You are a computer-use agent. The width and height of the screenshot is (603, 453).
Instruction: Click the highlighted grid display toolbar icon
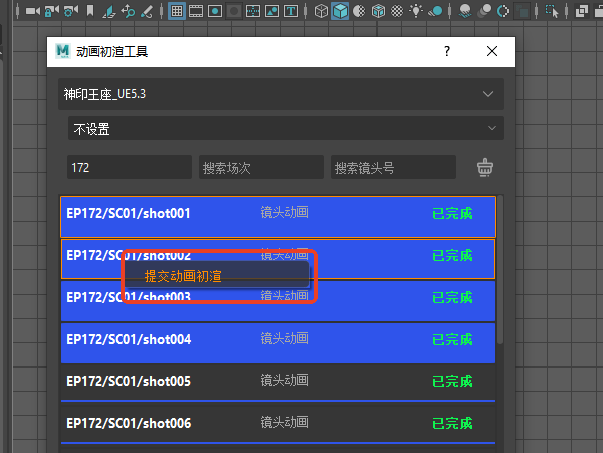click(177, 12)
